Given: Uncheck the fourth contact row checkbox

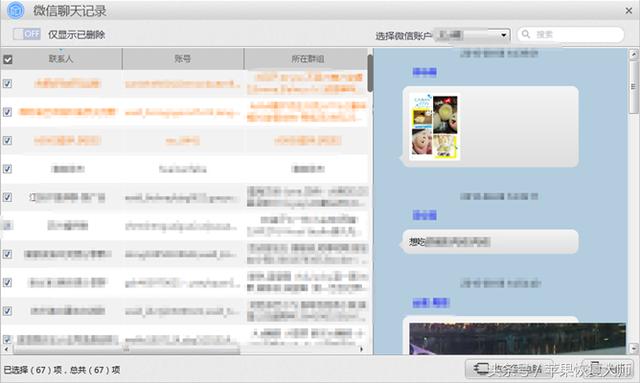Looking at the screenshot, I should point(7,169).
